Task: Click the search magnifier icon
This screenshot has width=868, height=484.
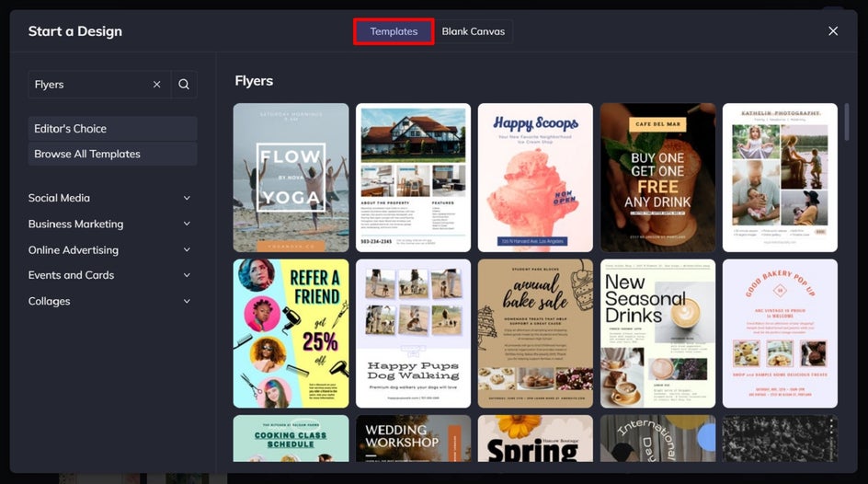Action: (x=184, y=84)
